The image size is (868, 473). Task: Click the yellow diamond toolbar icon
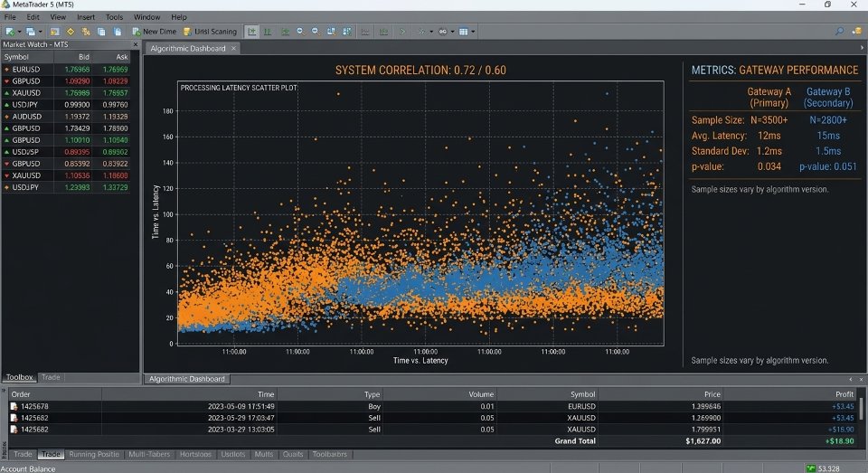point(71,32)
